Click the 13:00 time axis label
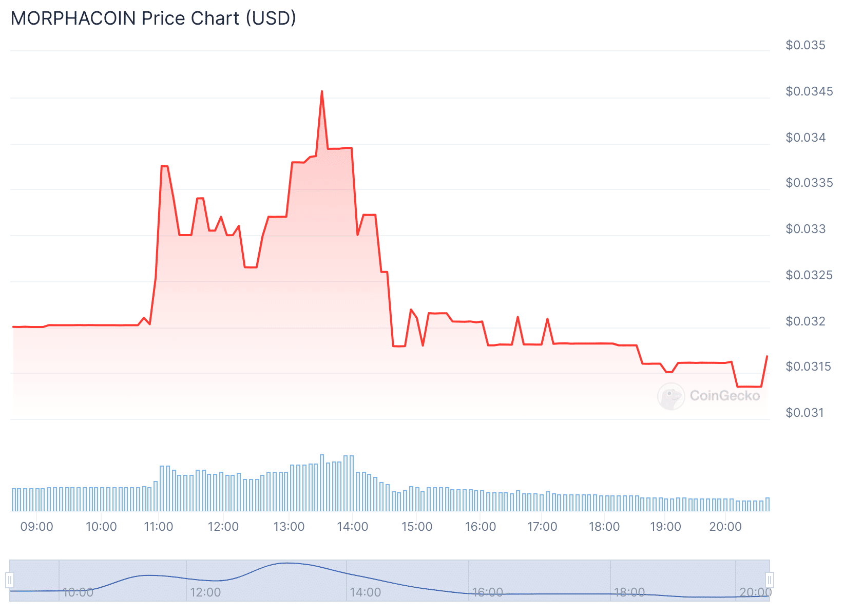 coord(289,527)
